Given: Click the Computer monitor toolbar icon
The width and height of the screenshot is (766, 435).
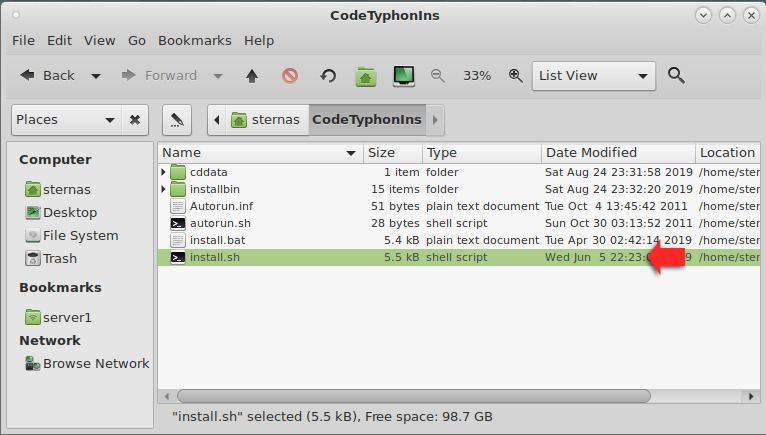Looking at the screenshot, I should (404, 76).
